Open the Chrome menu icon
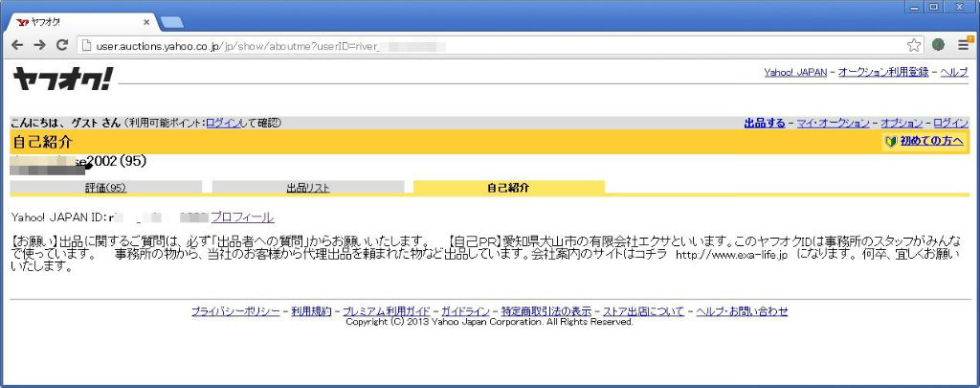The height and width of the screenshot is (388, 980). coord(965,44)
